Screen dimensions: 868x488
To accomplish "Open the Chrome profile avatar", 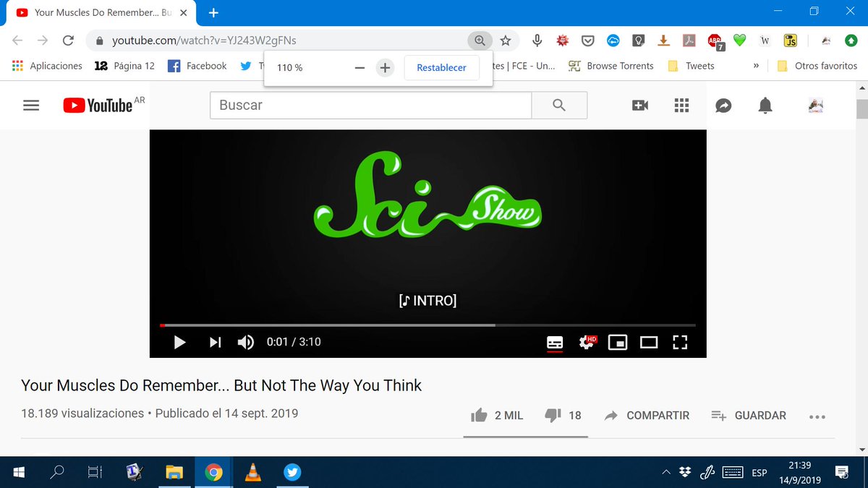I will click(826, 40).
